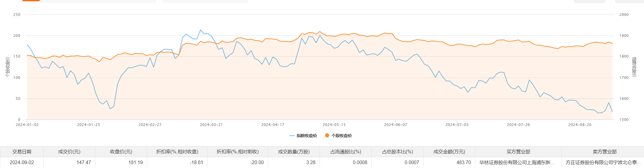Click the orange 个股收盘价 legend dot
The height and width of the screenshot is (168, 644).
327,135
